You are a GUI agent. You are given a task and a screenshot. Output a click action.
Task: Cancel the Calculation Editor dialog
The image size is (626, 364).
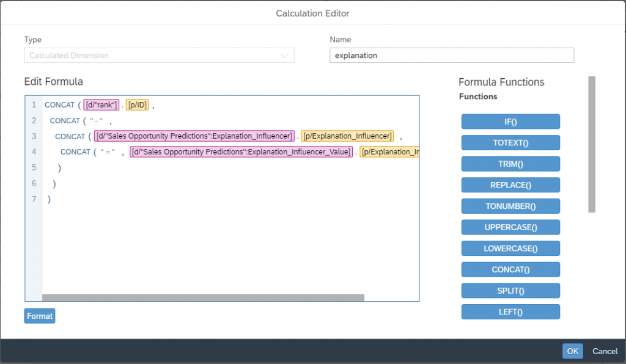(x=605, y=351)
